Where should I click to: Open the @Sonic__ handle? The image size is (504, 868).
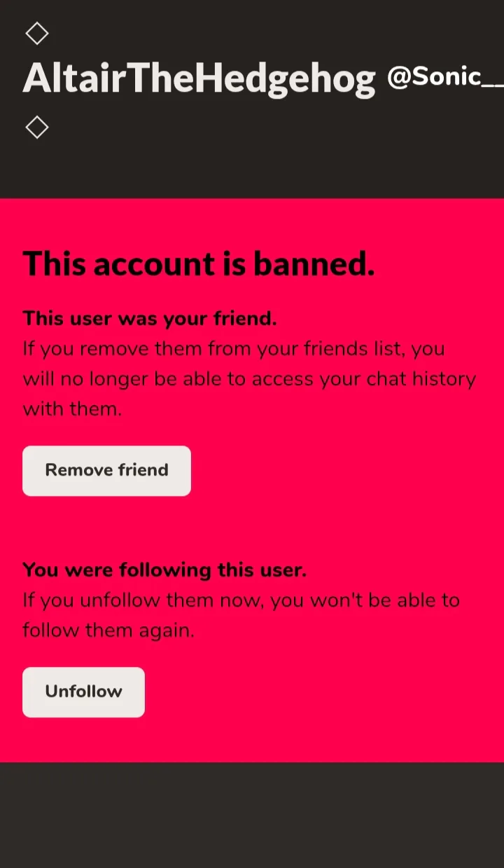(445, 77)
